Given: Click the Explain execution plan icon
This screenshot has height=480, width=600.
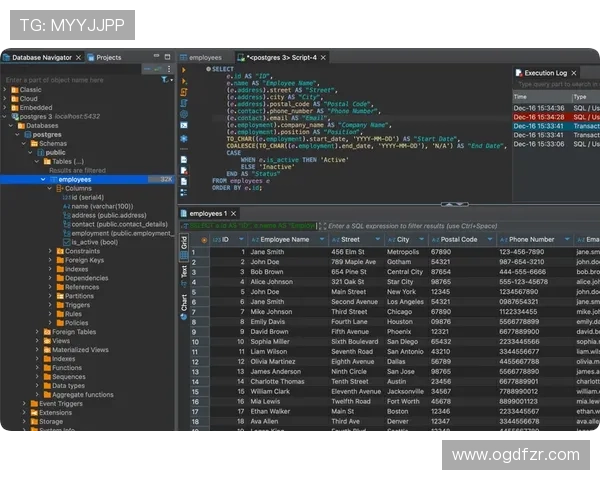Looking at the screenshot, I should (x=184, y=103).
